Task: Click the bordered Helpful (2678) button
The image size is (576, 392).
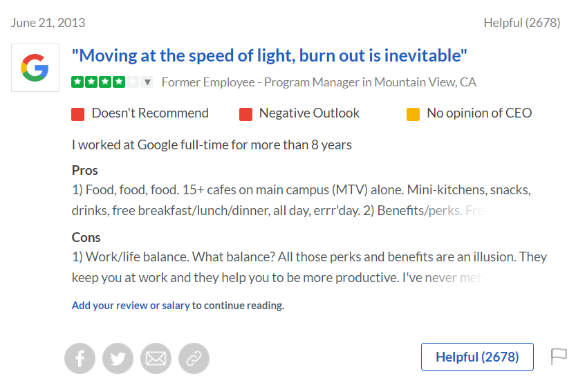Action: pos(477,357)
